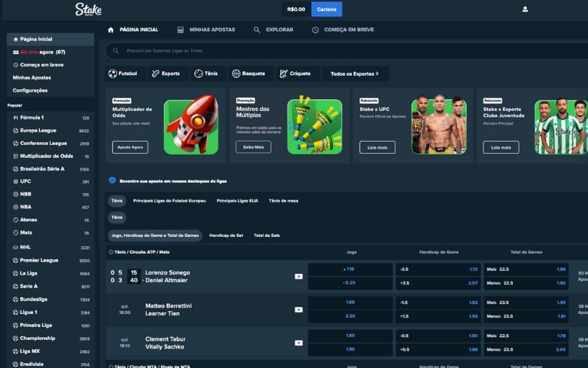Open the UFC fighters promo image
The width and height of the screenshot is (588, 368).
coord(439,125)
